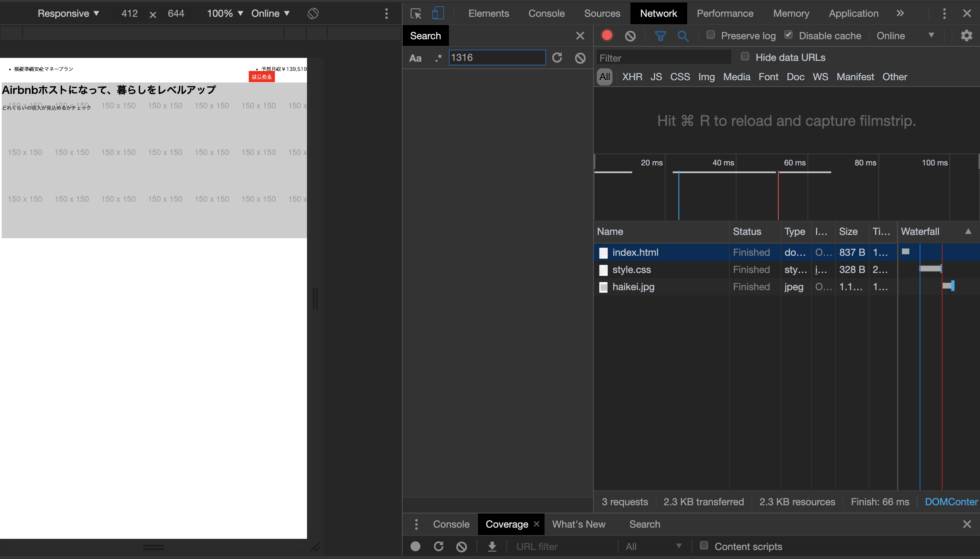Click refresh icon beside search field
The height and width of the screenshot is (559, 980).
(x=557, y=58)
